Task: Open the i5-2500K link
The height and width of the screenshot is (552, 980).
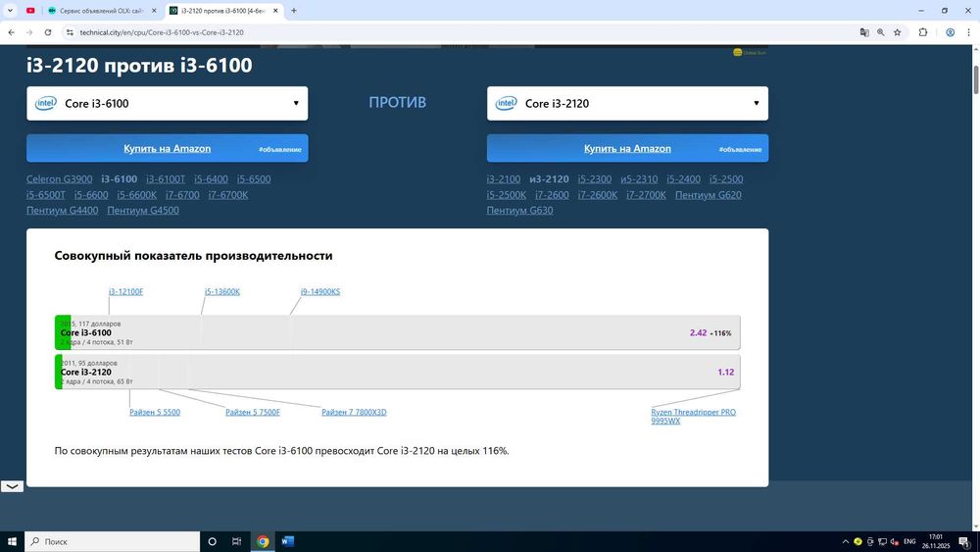Action: (x=507, y=195)
